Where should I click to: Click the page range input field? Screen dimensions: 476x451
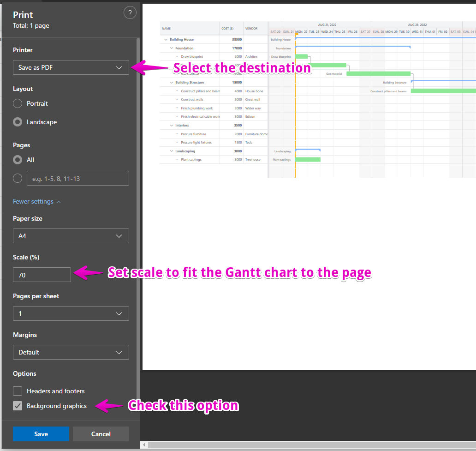tap(77, 178)
